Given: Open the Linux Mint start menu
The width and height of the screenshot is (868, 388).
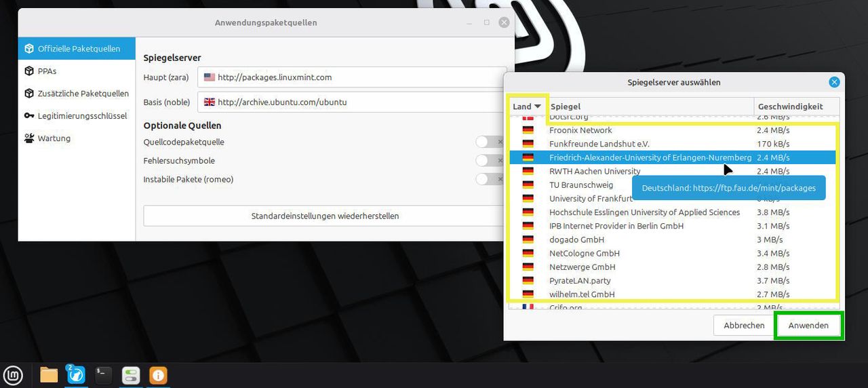Looking at the screenshot, I should (13, 374).
